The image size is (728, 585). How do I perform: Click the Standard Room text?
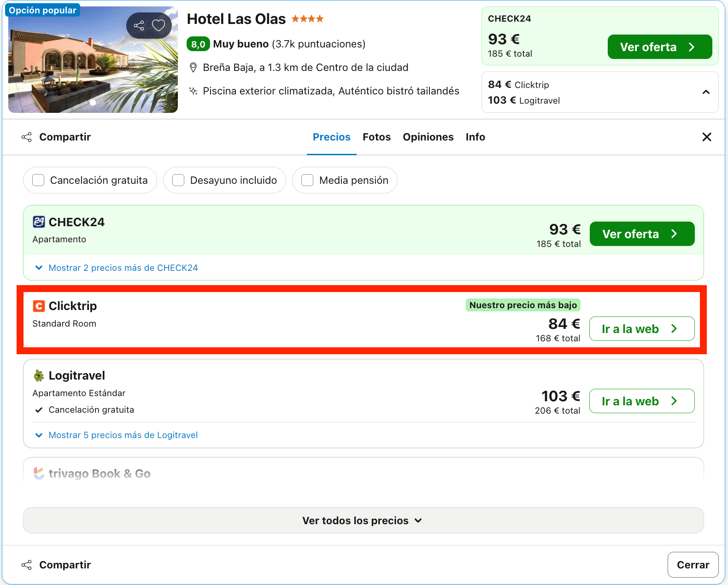(x=65, y=324)
